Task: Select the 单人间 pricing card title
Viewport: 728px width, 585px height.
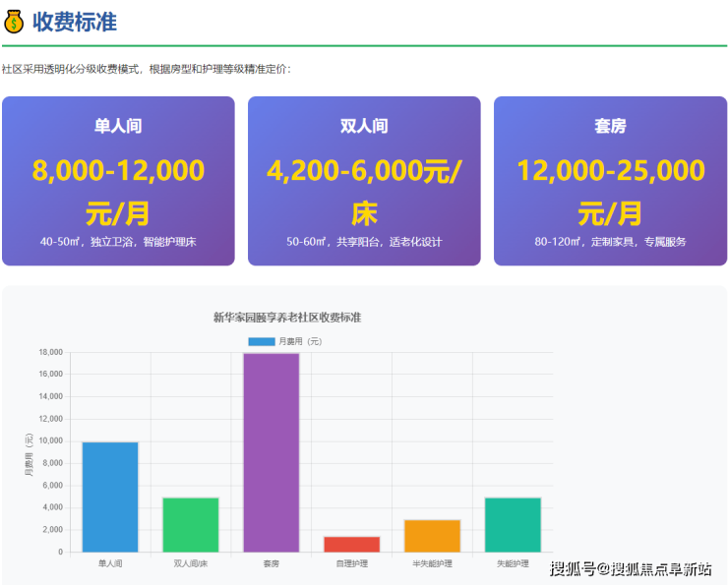Action: pos(118,126)
